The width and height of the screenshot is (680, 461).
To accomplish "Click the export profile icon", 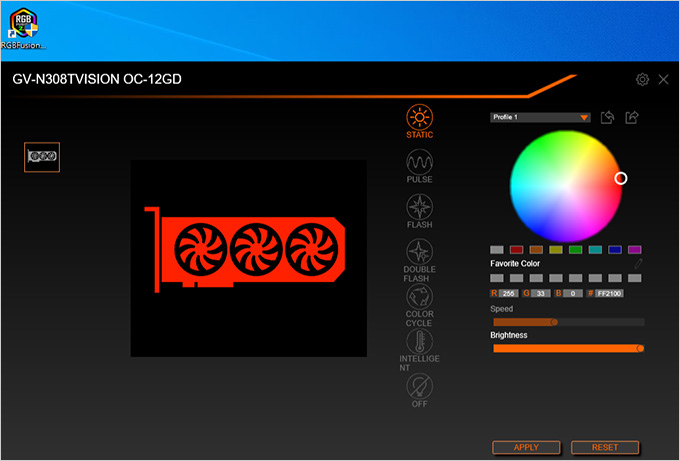I will (x=632, y=117).
